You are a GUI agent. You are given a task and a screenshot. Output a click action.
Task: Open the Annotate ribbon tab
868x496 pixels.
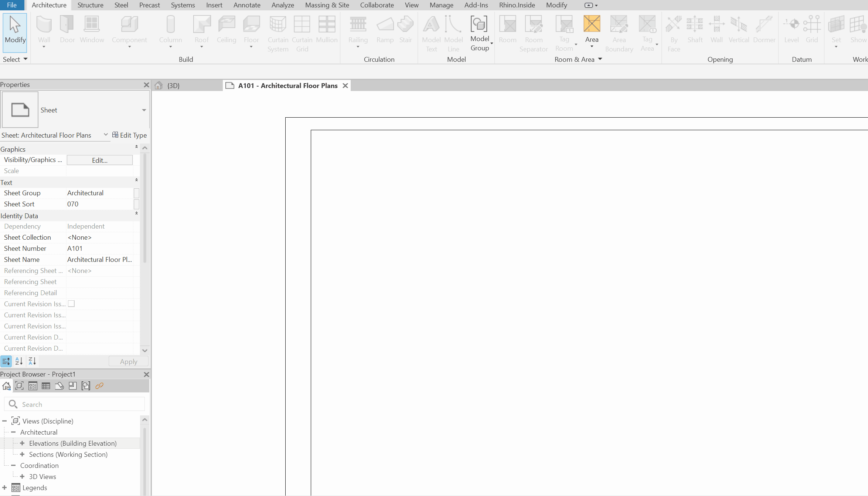(x=246, y=5)
